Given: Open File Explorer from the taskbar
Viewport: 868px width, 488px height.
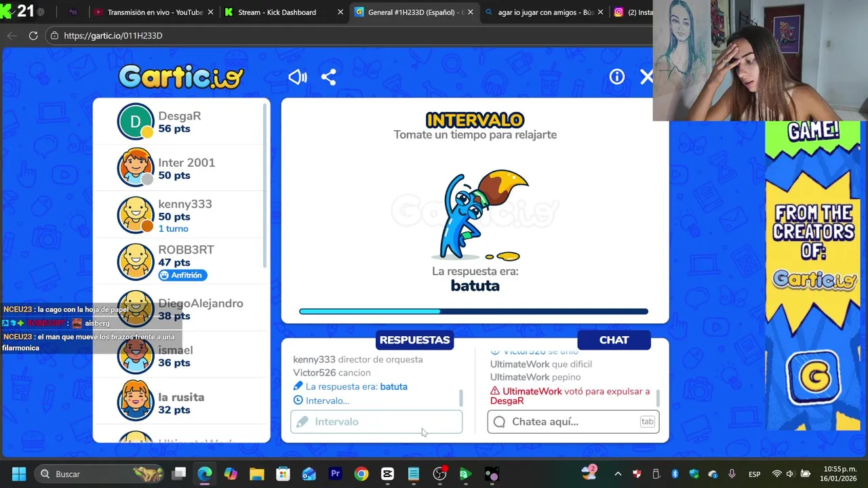Looking at the screenshot, I should 256,474.
